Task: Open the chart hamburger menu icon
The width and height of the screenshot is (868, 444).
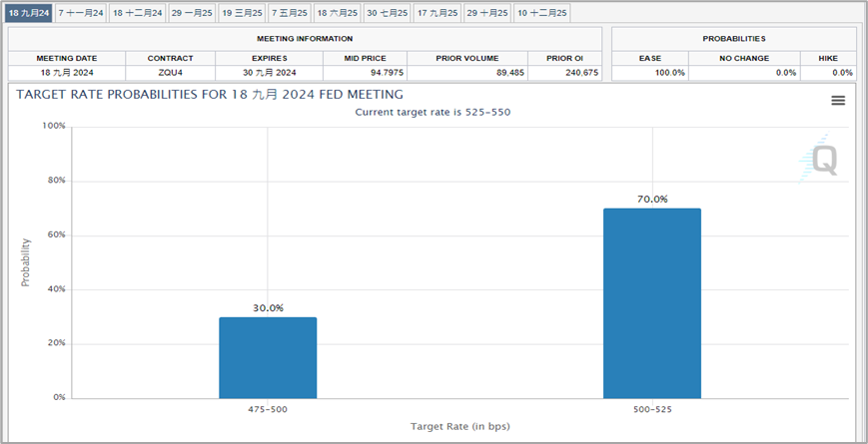Action: pyautogui.click(x=838, y=100)
